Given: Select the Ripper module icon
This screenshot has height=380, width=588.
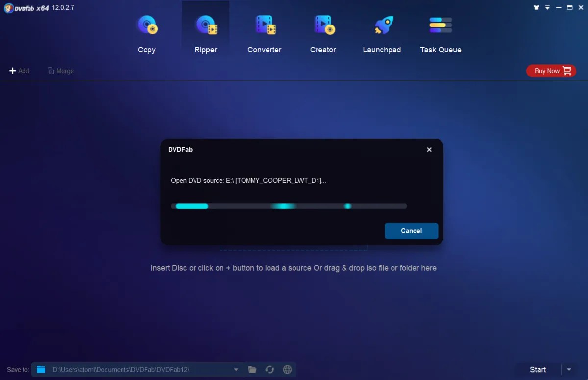Looking at the screenshot, I should [x=205, y=25].
